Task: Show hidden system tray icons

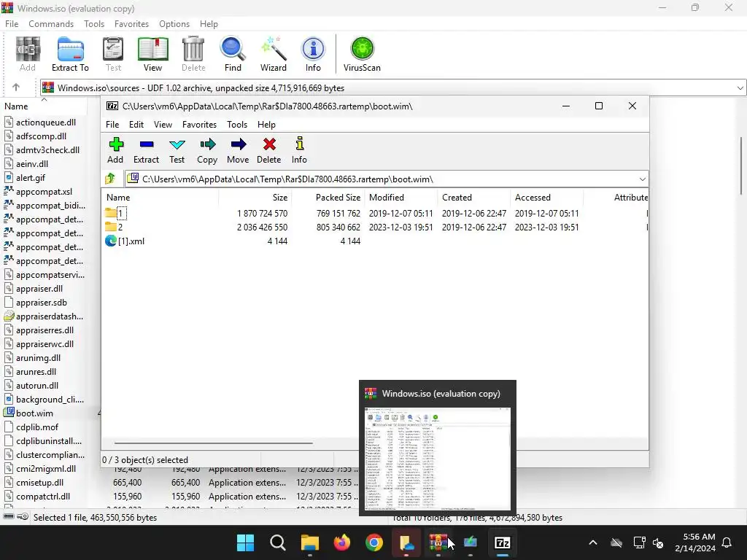Action: click(592, 542)
